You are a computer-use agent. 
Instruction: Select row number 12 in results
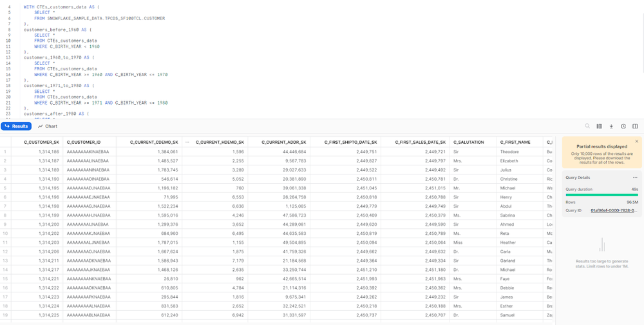[x=5, y=251]
